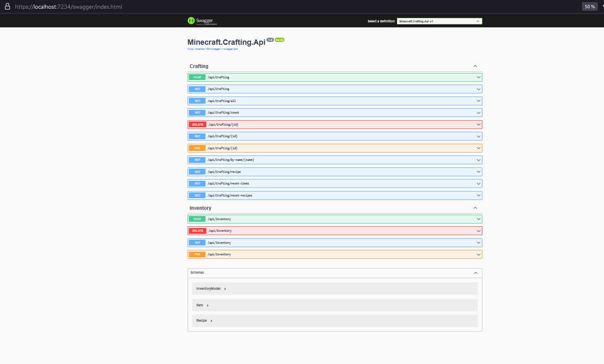Open the GET /api/Crafting/all endpoint
Viewport: 604px width, 364px height.
coord(335,101)
